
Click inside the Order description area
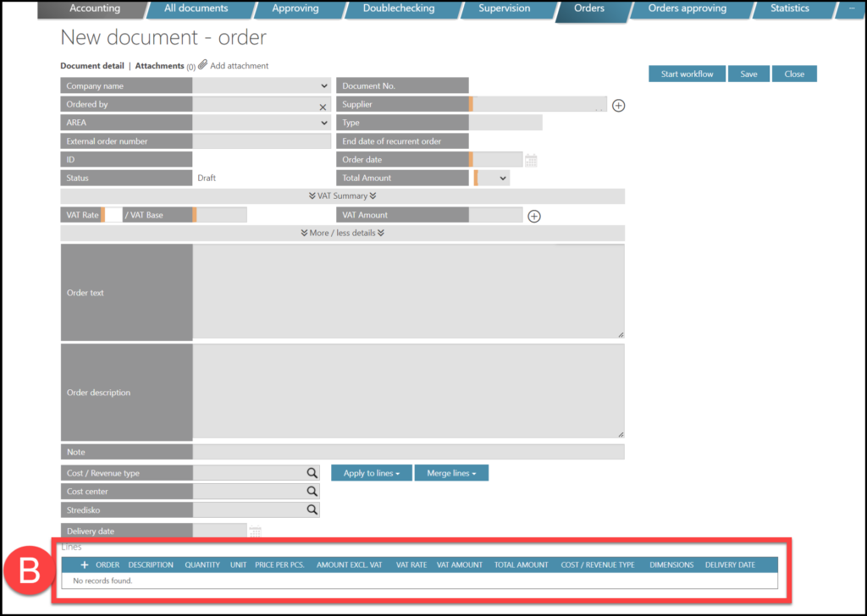[409, 391]
